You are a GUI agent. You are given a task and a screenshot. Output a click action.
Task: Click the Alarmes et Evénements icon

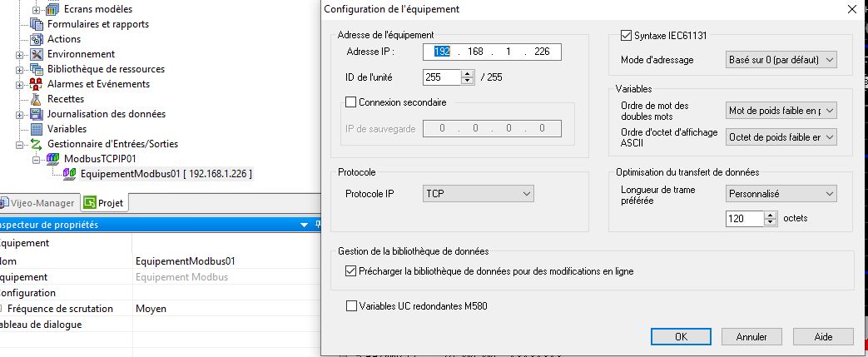coord(37,84)
